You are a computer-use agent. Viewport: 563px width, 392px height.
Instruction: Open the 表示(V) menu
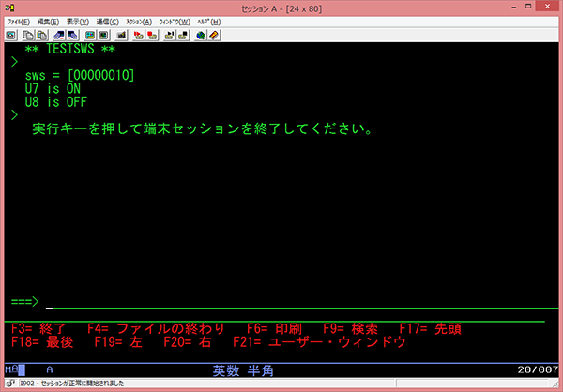(78, 21)
